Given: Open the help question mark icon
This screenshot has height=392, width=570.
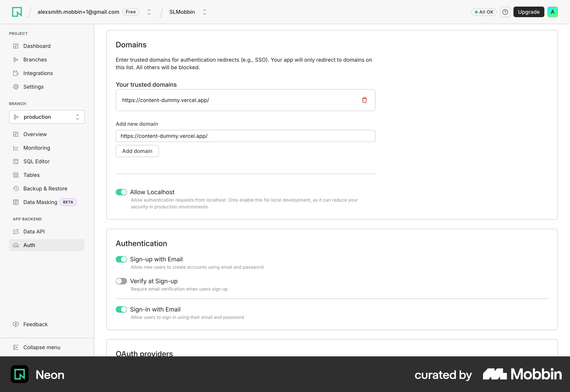Looking at the screenshot, I should pyautogui.click(x=505, y=12).
